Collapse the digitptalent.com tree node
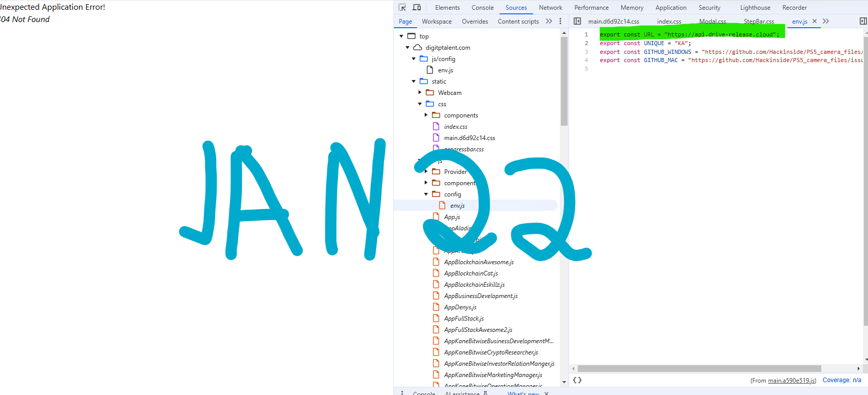Screen dimensions: 868x395 pos(408,48)
